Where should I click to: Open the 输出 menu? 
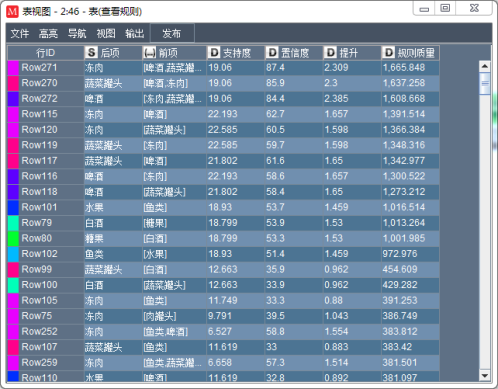pyautogui.click(x=134, y=33)
